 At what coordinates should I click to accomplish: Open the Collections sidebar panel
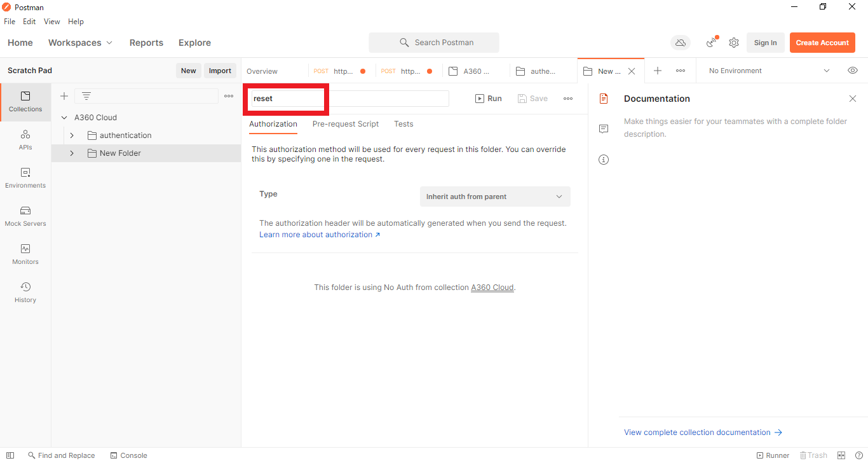25,102
